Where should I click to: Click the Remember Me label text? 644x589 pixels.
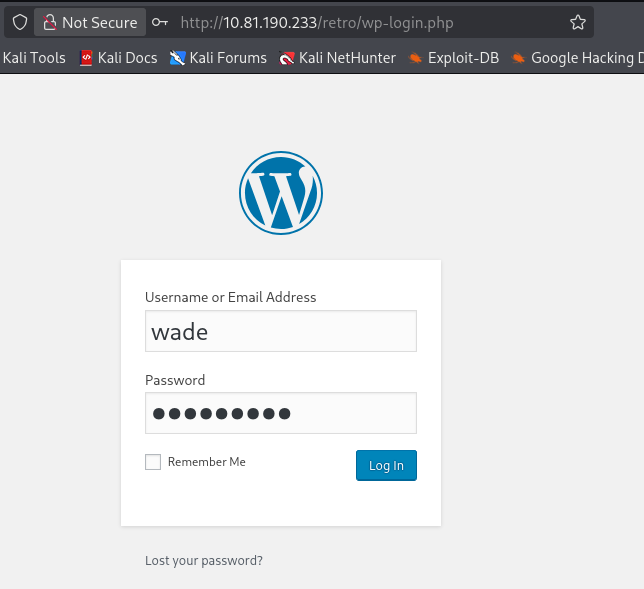click(206, 462)
